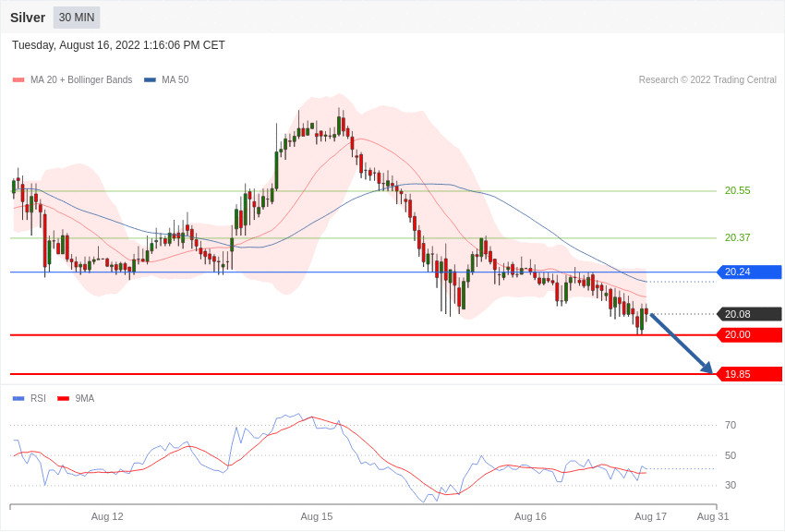785x532 pixels.
Task: Click the RSI legend color swatch
Action: pos(18,398)
